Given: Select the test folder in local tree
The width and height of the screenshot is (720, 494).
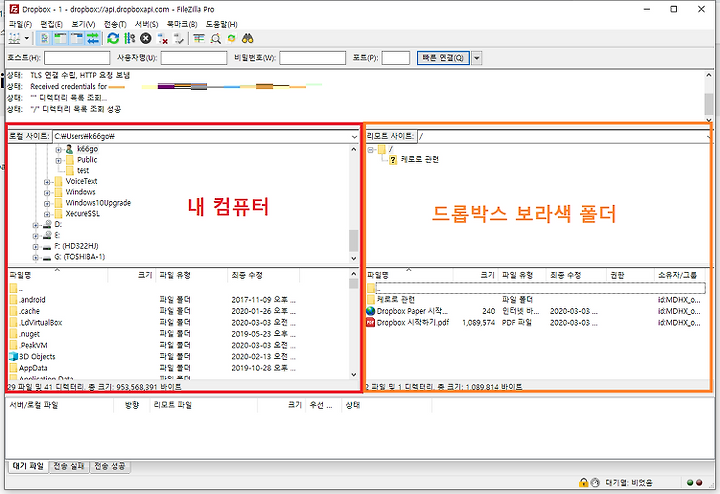Looking at the screenshot, I should point(83,170).
